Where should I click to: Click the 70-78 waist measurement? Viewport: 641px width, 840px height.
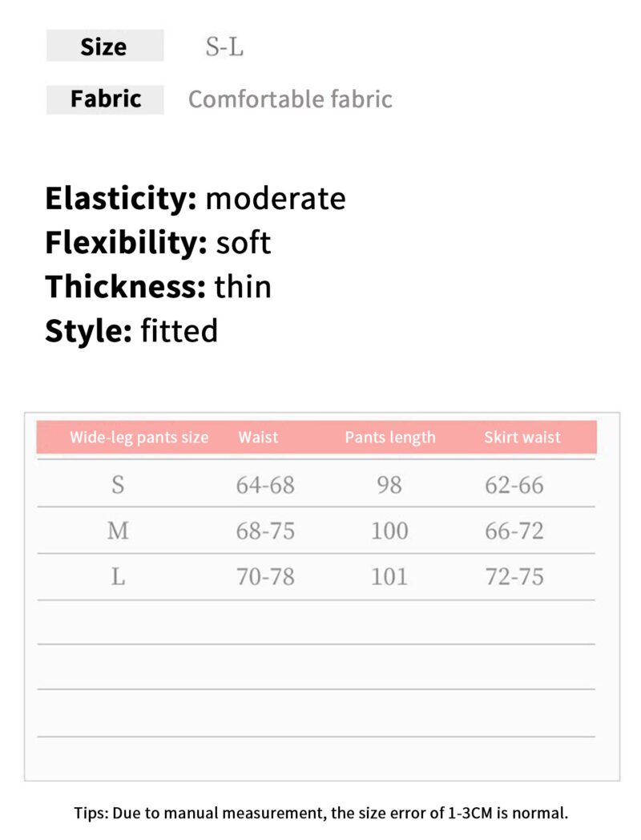pos(265,576)
